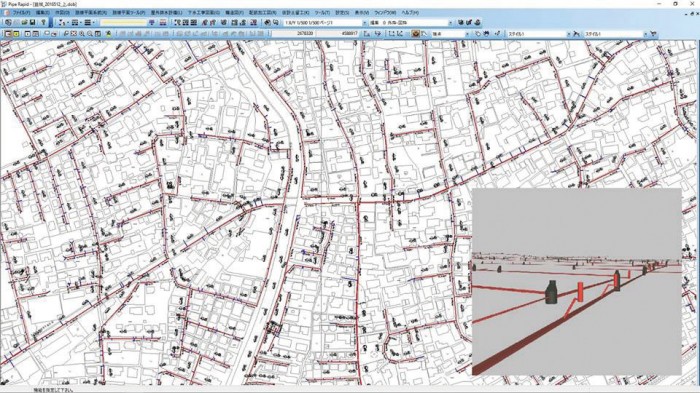The image size is (700, 393).
Task: Toggle the yellow highlighted view-mode button
Action: click(16, 33)
